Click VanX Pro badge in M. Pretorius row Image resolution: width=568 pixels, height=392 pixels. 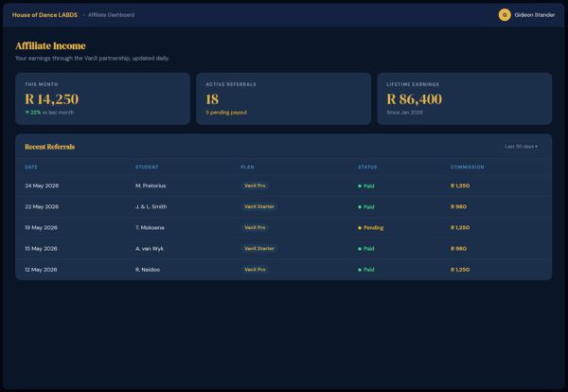click(x=255, y=186)
